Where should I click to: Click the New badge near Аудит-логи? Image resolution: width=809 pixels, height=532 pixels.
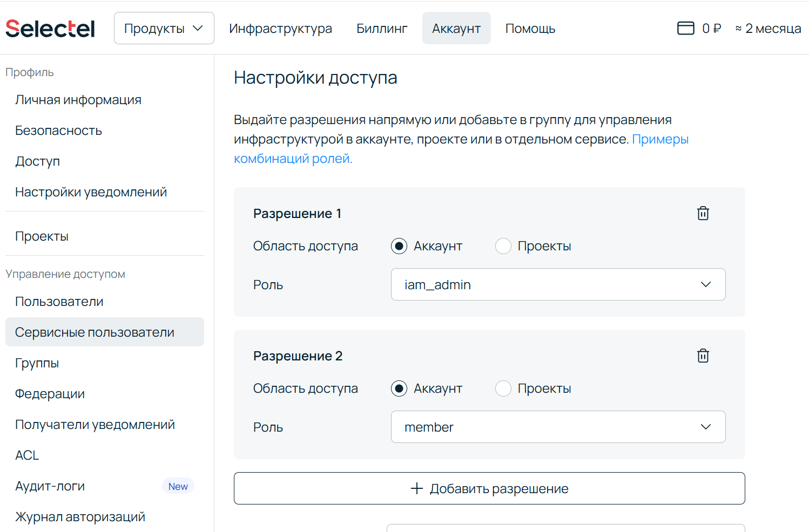click(x=178, y=486)
